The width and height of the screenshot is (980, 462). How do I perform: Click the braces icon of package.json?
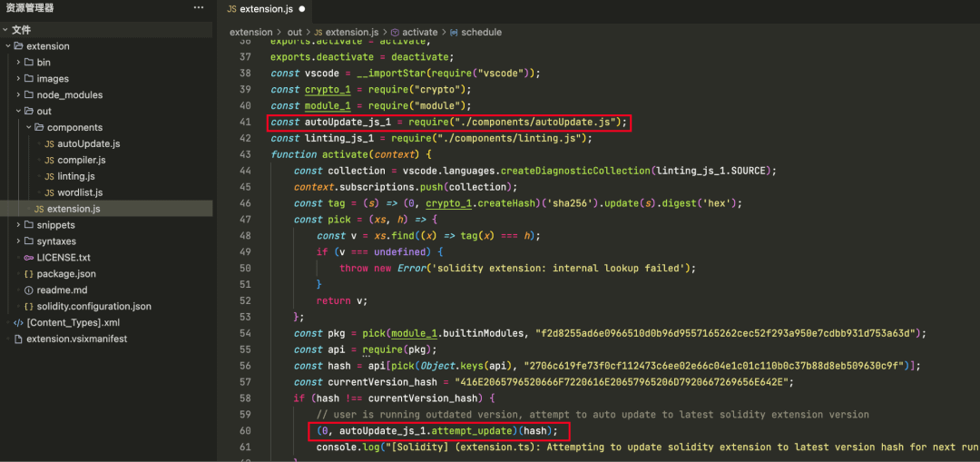(29, 274)
